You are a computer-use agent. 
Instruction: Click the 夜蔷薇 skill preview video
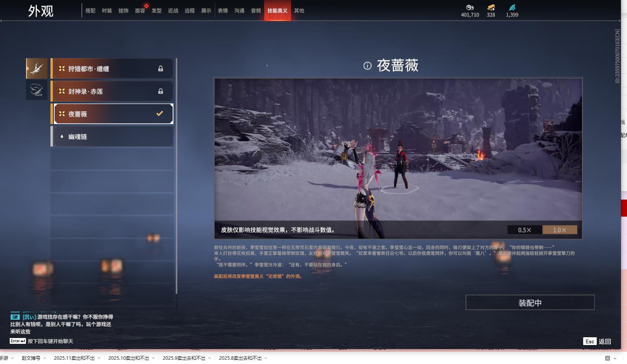click(x=398, y=159)
